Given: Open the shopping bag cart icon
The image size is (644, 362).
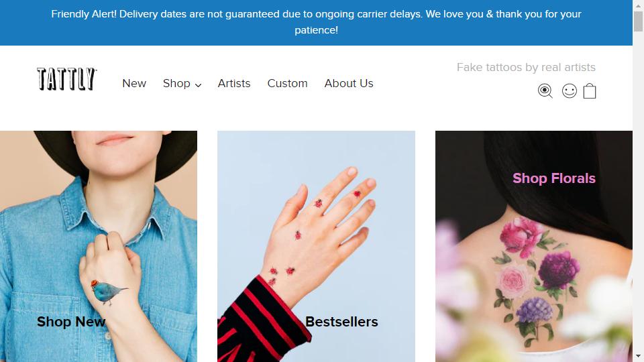Looking at the screenshot, I should 590,90.
